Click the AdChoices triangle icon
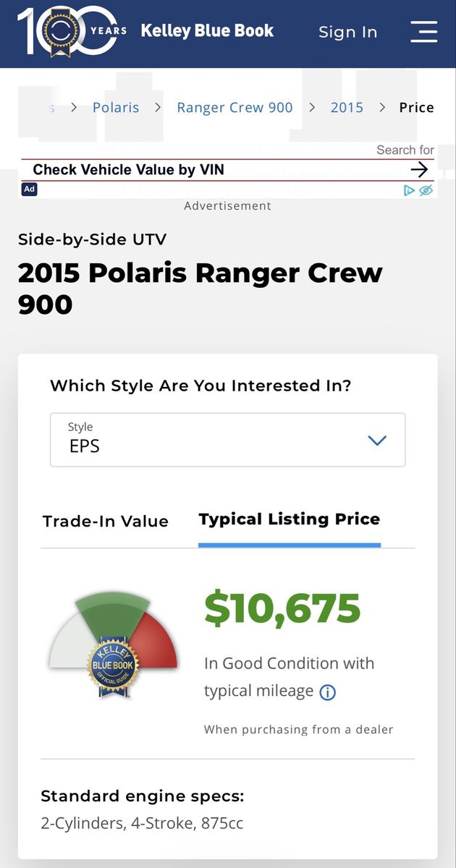The height and width of the screenshot is (868, 456). click(409, 190)
